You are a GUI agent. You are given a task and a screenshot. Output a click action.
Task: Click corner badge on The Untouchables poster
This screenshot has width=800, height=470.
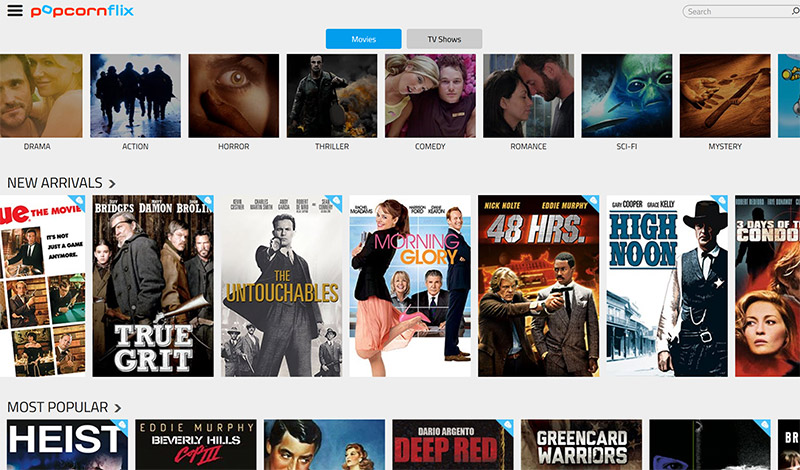point(335,203)
